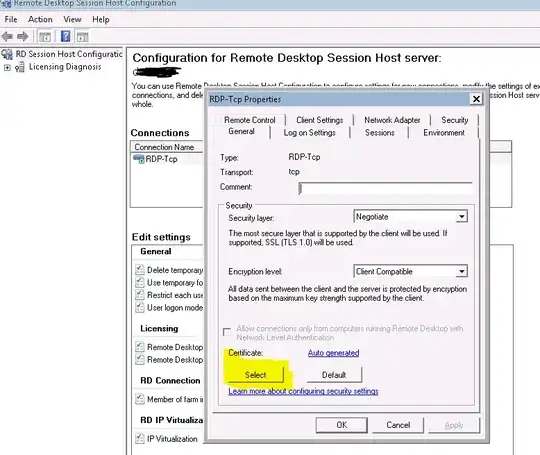
Task: Open the Action menu
Action: [40, 19]
